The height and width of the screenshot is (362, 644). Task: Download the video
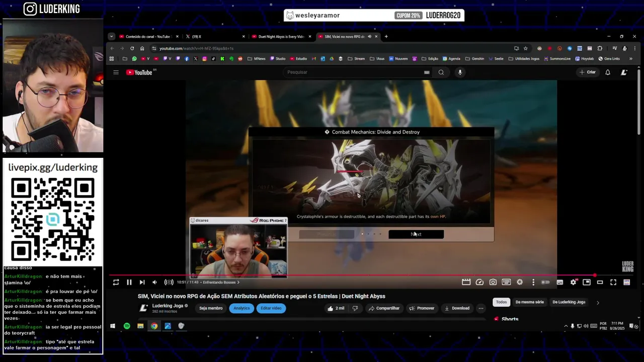pyautogui.click(x=457, y=308)
